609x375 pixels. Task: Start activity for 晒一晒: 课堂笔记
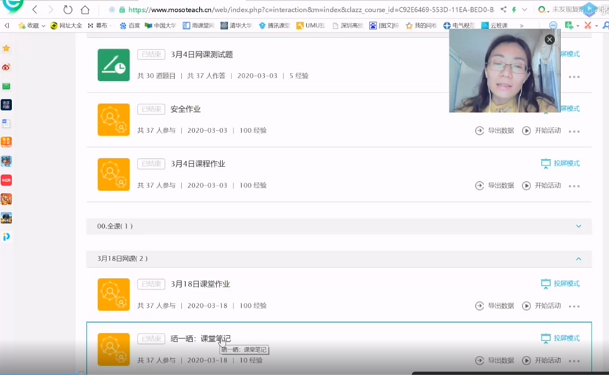(x=542, y=361)
